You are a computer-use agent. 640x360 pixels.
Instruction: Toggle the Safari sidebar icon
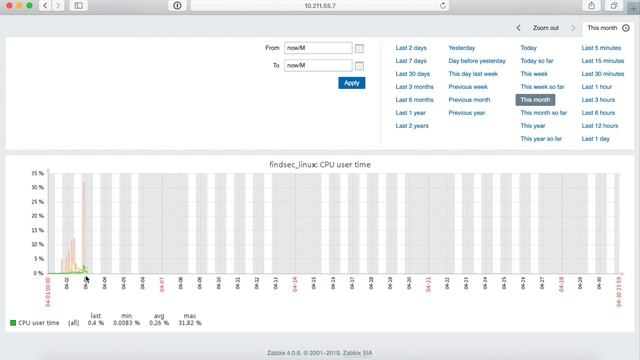(78, 5)
